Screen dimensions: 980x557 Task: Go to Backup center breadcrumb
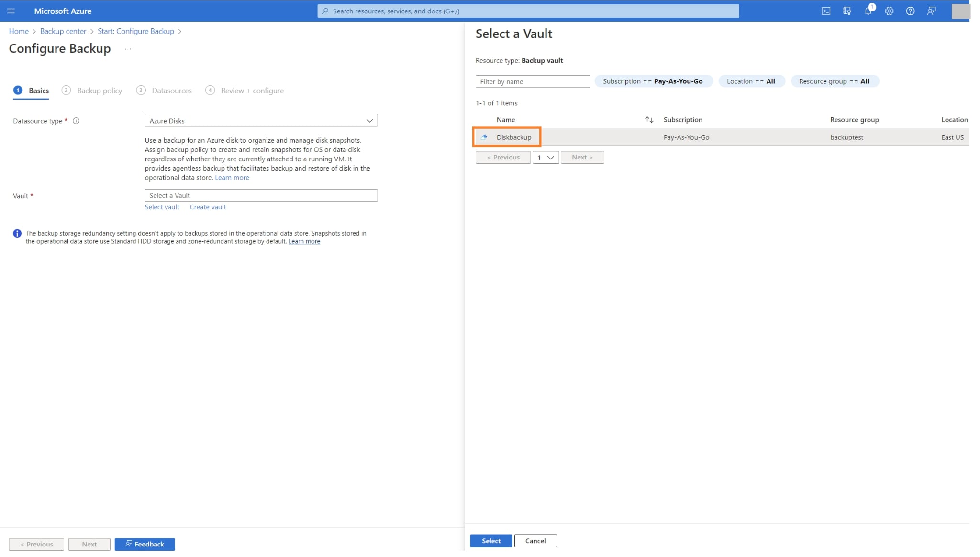point(63,31)
